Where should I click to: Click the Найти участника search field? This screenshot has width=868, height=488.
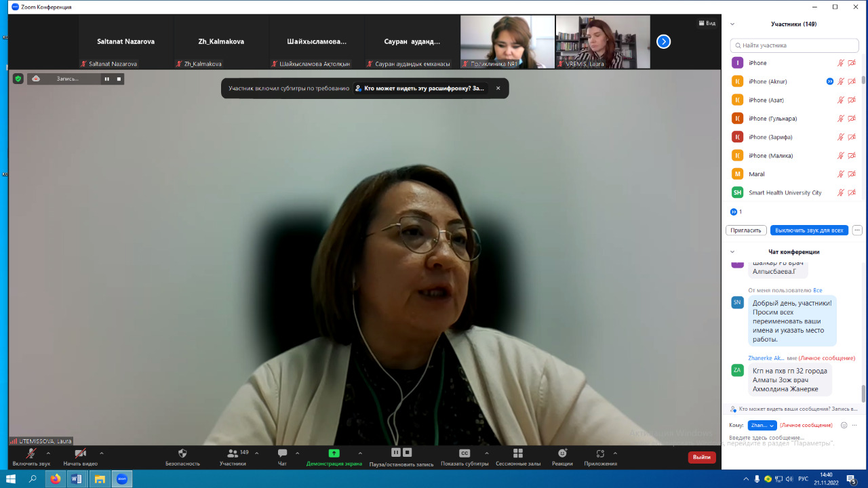tap(794, 45)
